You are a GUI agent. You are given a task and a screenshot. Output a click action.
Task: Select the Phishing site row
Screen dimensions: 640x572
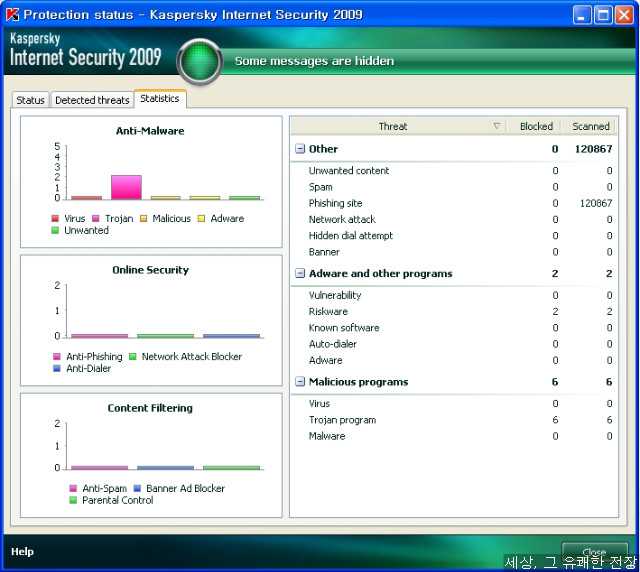[454, 203]
